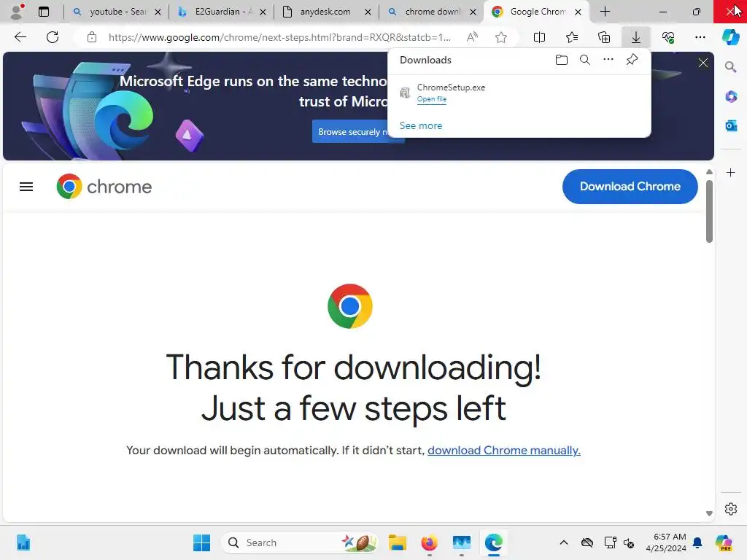Image resolution: width=747 pixels, height=560 pixels.
Task: Open Browser essentials heart icon
Action: click(668, 37)
